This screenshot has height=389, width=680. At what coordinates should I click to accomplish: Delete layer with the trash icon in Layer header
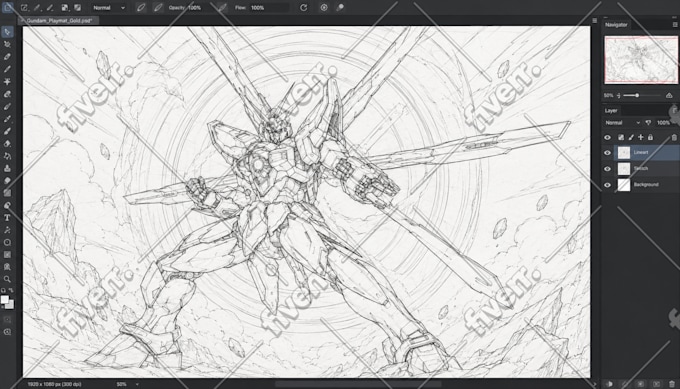674,137
